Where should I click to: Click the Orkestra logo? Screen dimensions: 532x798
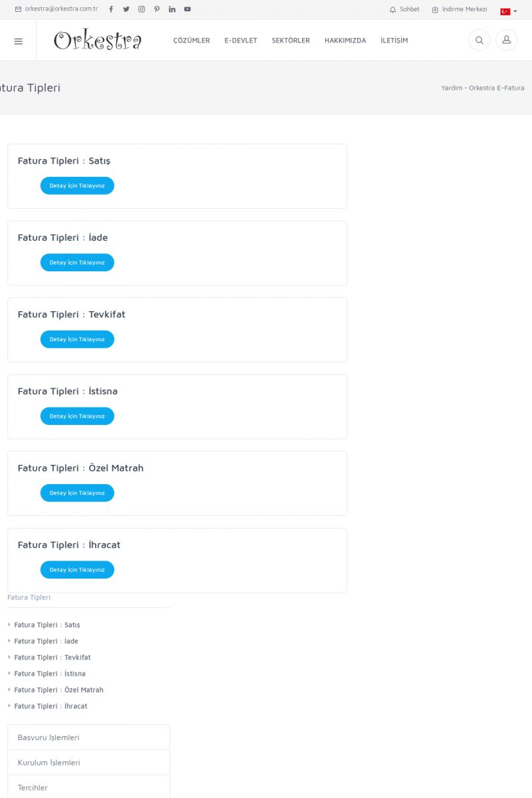[98, 41]
